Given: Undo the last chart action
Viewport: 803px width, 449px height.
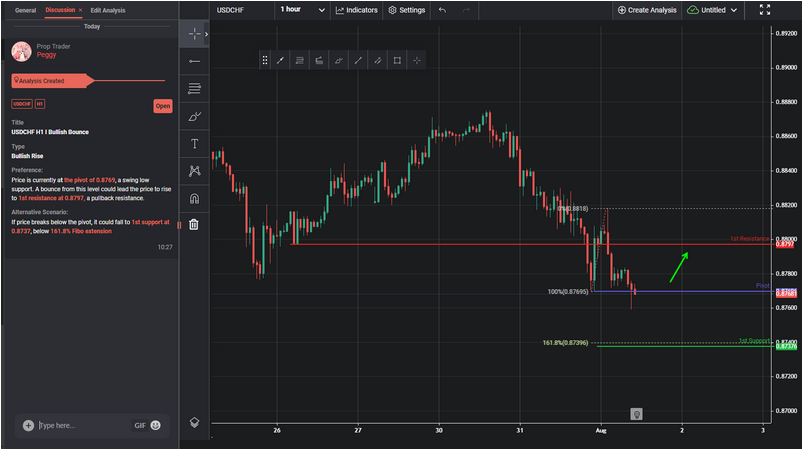Looking at the screenshot, I should click(x=442, y=10).
